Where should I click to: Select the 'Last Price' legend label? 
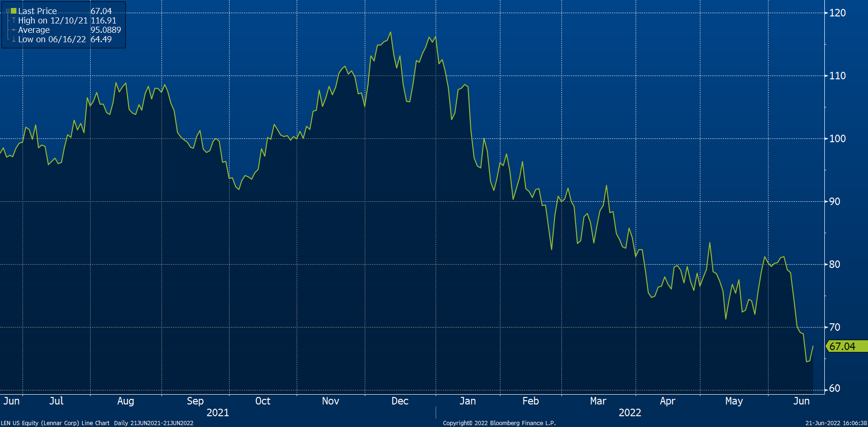pyautogui.click(x=38, y=11)
